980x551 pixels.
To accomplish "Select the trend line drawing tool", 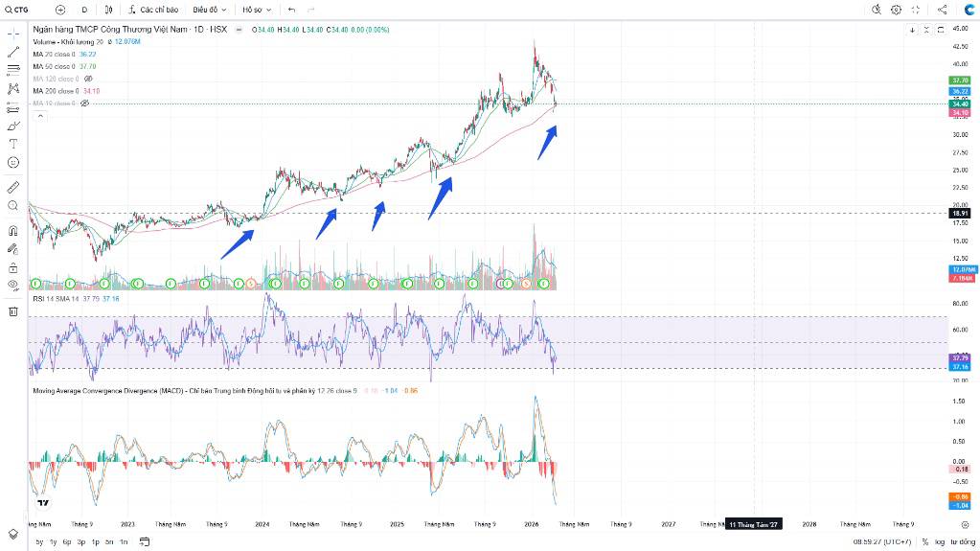I will (x=13, y=52).
